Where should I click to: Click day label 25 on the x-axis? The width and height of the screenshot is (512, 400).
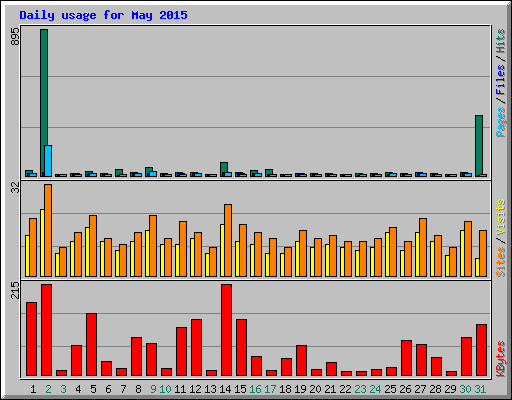pyautogui.click(x=390, y=389)
